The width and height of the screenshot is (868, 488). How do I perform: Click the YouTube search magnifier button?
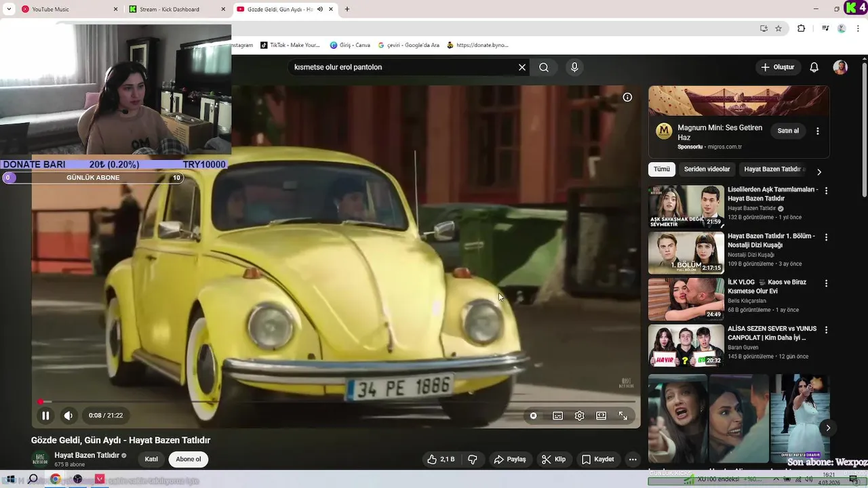(x=544, y=67)
